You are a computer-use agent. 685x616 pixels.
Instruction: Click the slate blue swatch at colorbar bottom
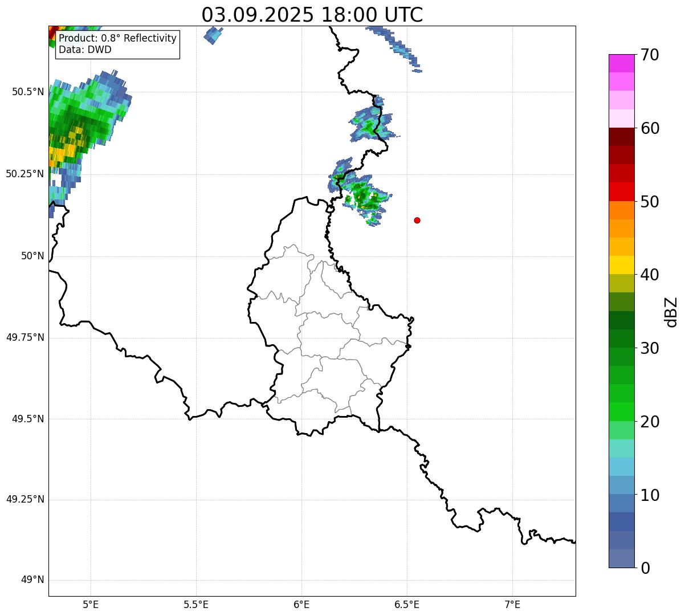pyautogui.click(x=622, y=558)
